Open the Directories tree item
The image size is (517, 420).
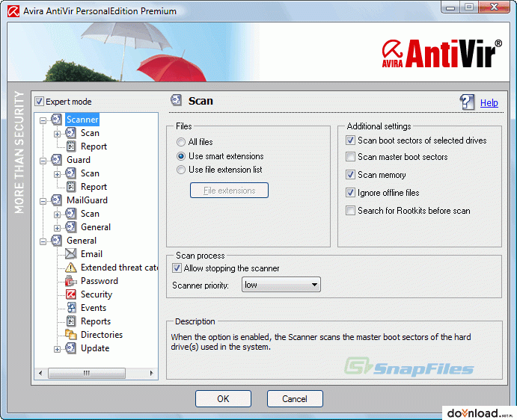tap(102, 335)
